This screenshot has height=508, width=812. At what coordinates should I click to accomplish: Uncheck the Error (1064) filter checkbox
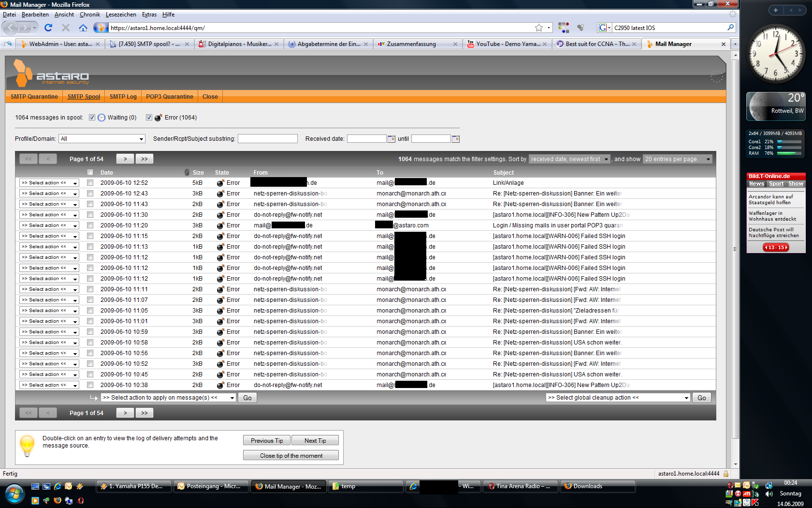click(x=149, y=118)
